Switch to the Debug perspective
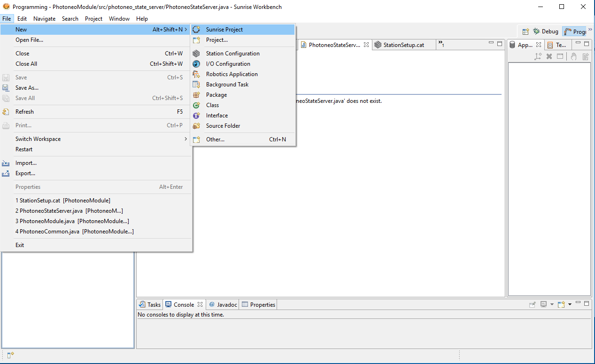The image size is (595, 364). [546, 31]
